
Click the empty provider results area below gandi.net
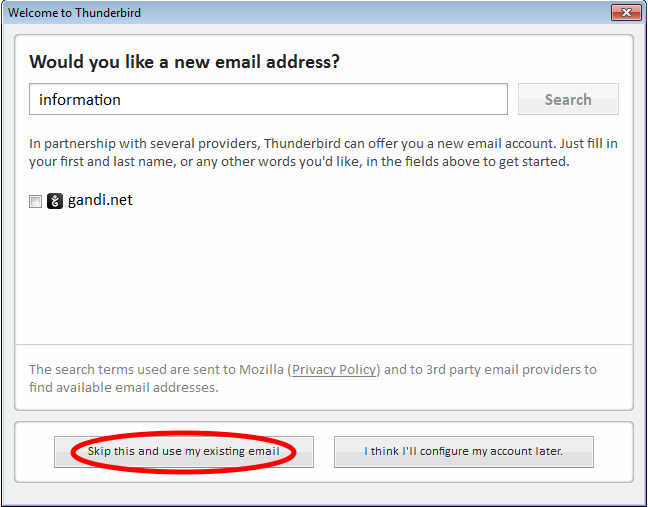[x=324, y=277]
